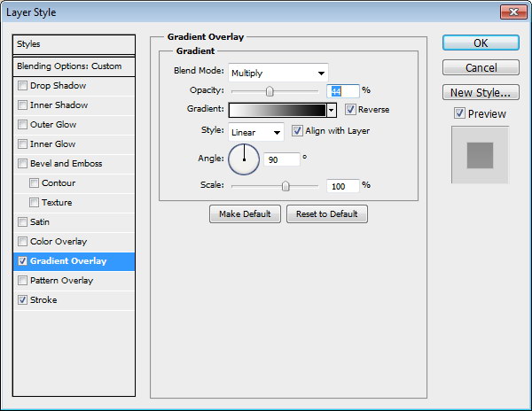The image size is (532, 411).
Task: Enable the Drop Shadow checkbox
Action: point(22,85)
